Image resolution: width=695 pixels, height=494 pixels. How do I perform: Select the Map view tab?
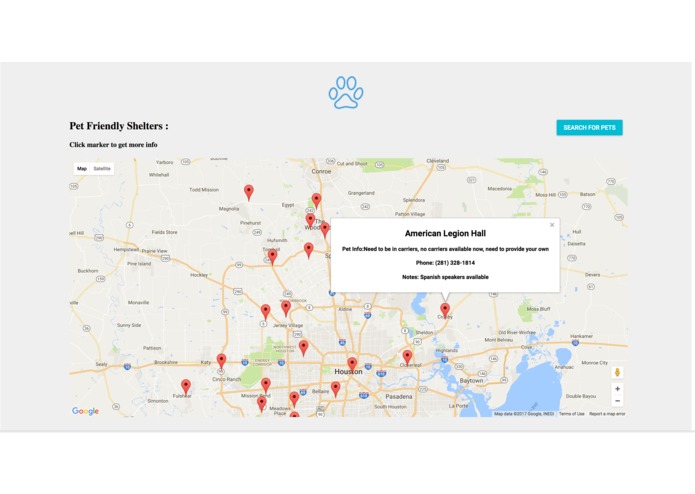[82, 169]
